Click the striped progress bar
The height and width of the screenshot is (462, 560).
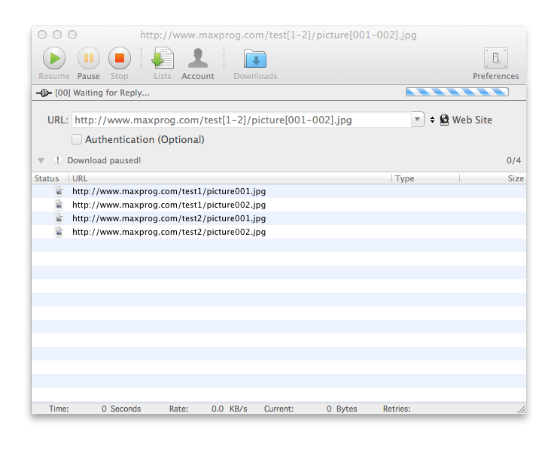[x=457, y=92]
